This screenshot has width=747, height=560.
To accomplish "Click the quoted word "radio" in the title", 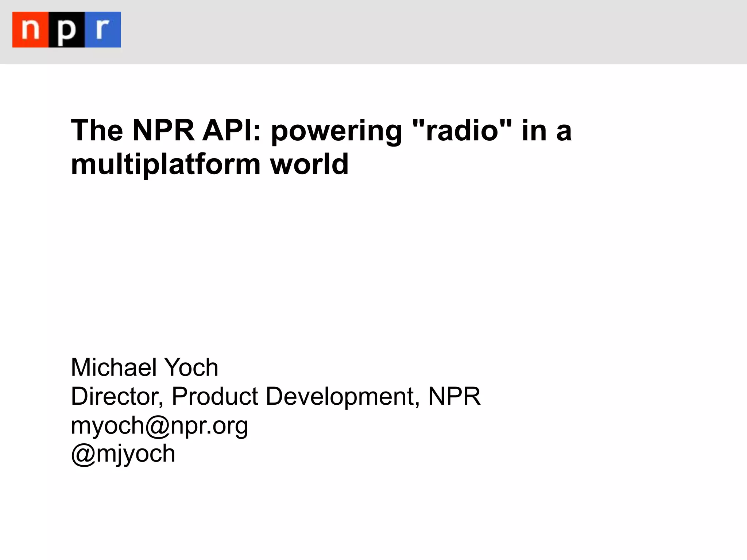I will click(x=462, y=131).
